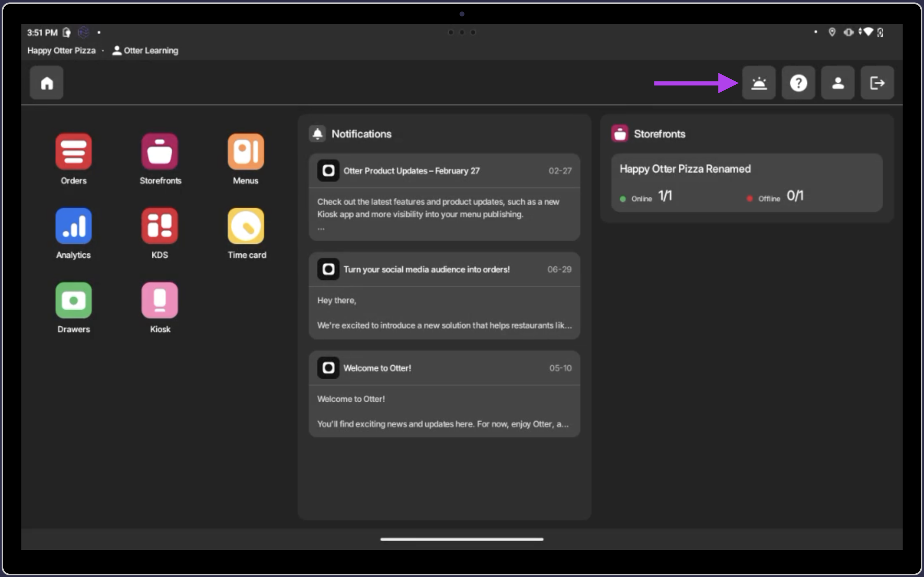
Task: Open the help question mark icon
Action: [798, 83]
